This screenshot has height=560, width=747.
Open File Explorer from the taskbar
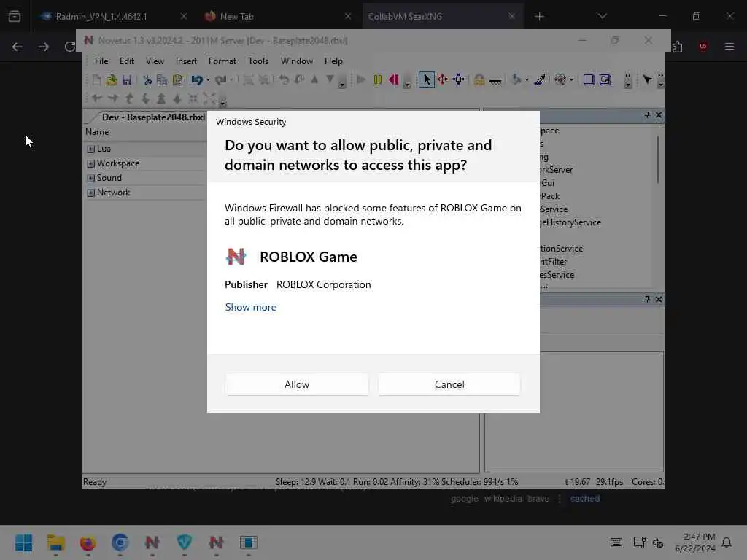click(55, 542)
